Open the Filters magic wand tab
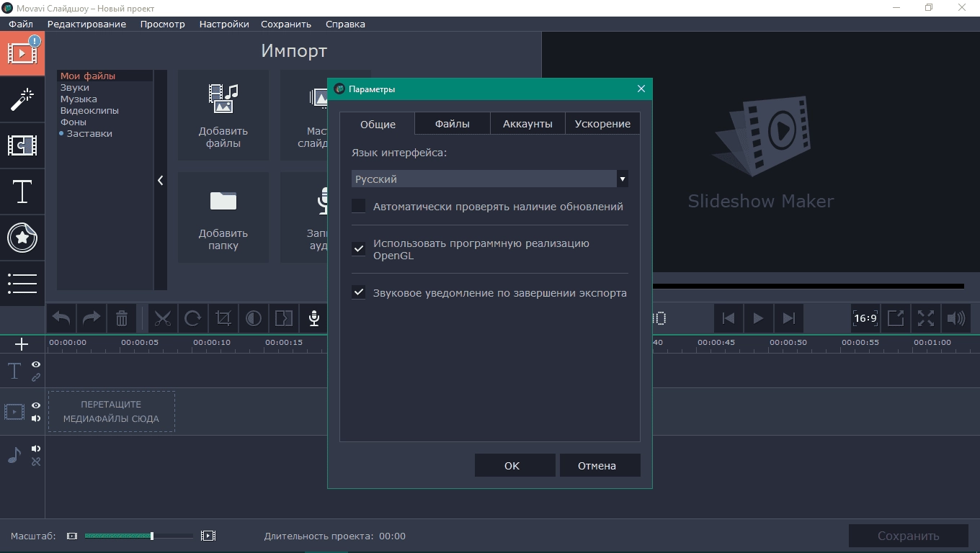 [x=22, y=99]
